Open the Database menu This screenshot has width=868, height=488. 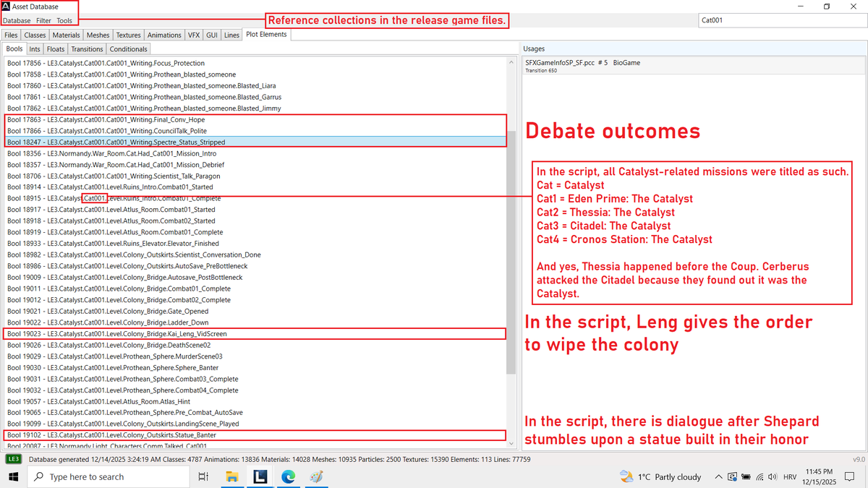click(16, 21)
